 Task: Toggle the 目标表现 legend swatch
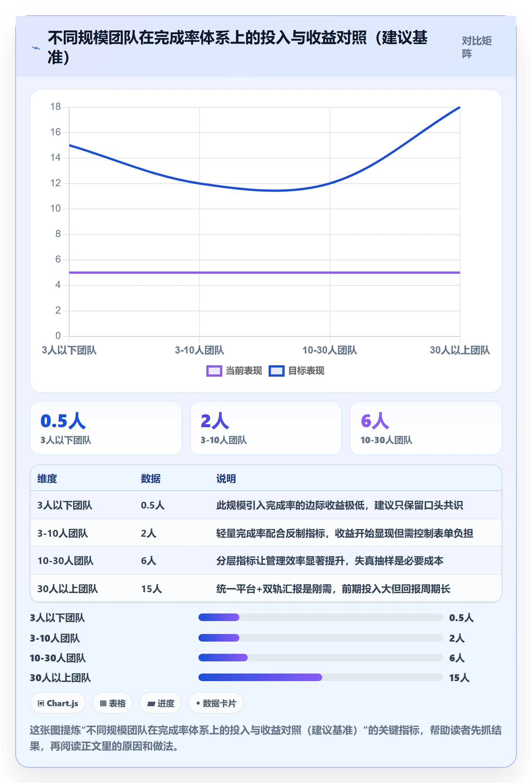click(x=276, y=371)
